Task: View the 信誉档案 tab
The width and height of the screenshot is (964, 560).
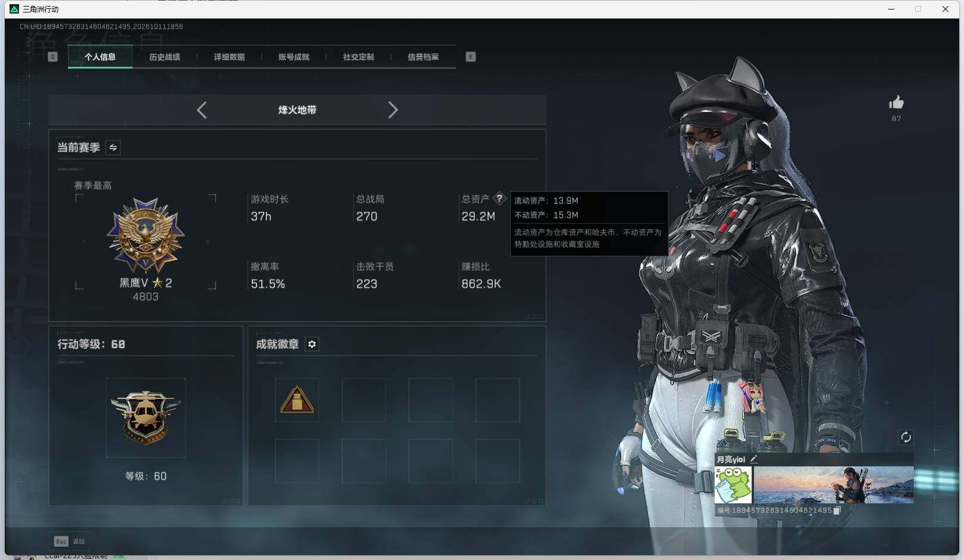Action: click(x=423, y=57)
